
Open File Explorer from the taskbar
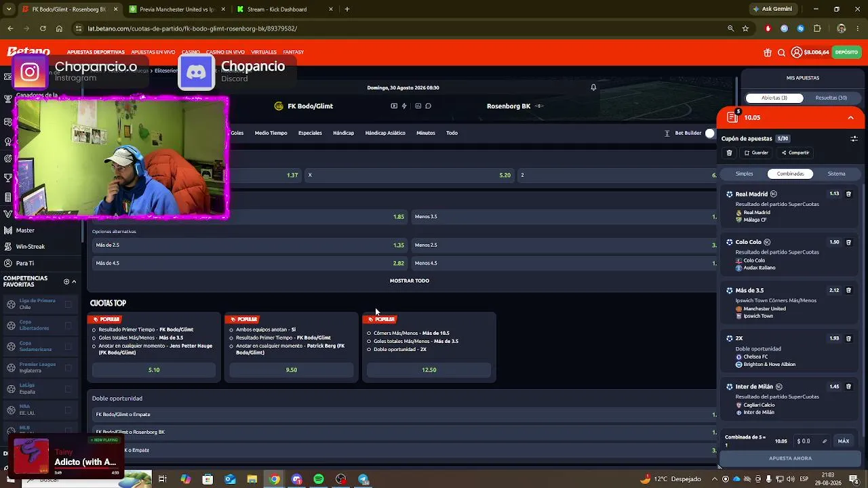tap(252, 479)
